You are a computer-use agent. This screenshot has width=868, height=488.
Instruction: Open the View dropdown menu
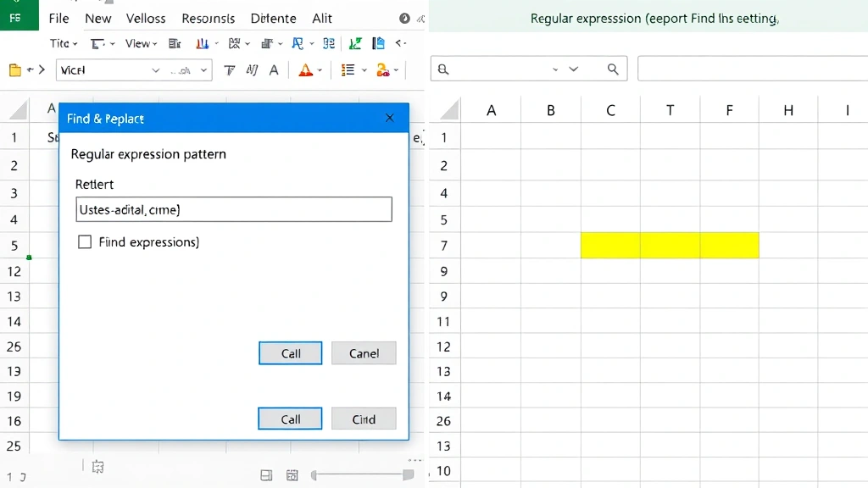click(139, 43)
